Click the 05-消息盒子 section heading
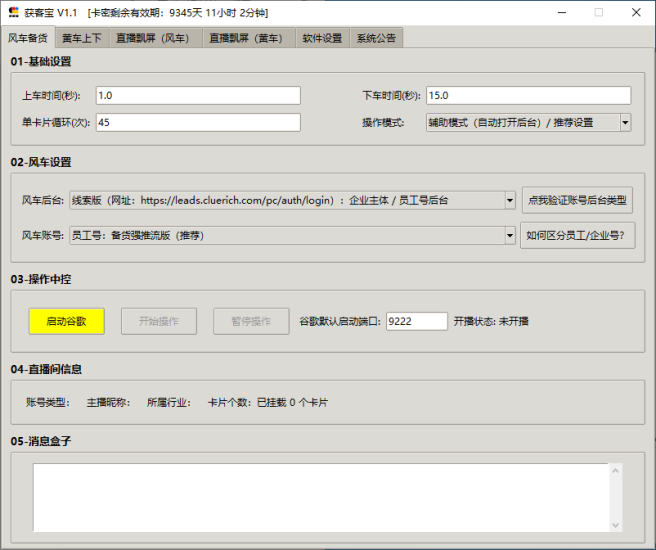The height and width of the screenshot is (550, 656). [41, 441]
